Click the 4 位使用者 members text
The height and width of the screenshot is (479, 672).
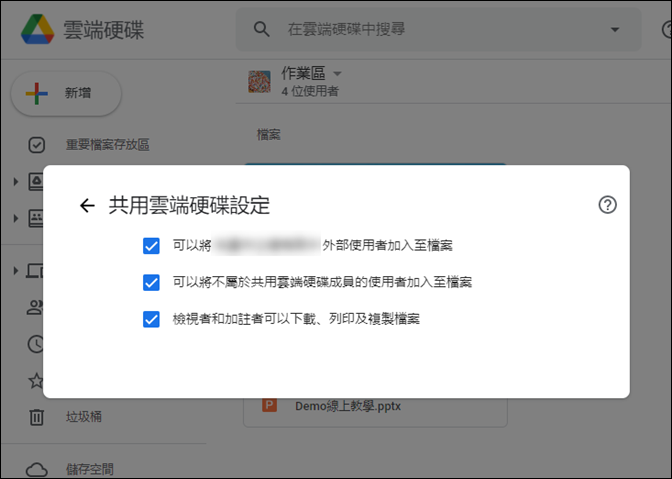310,91
